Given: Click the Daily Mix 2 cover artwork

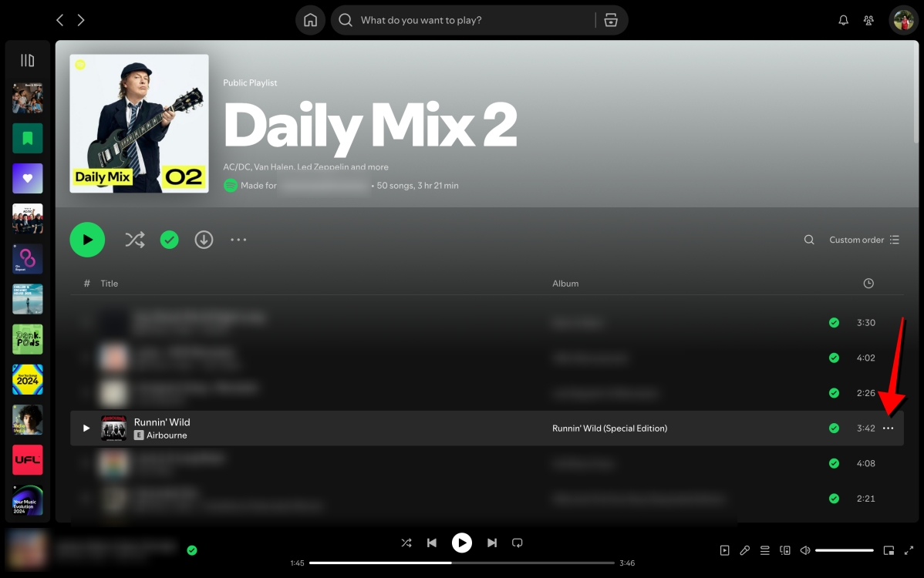Looking at the screenshot, I should tap(139, 123).
